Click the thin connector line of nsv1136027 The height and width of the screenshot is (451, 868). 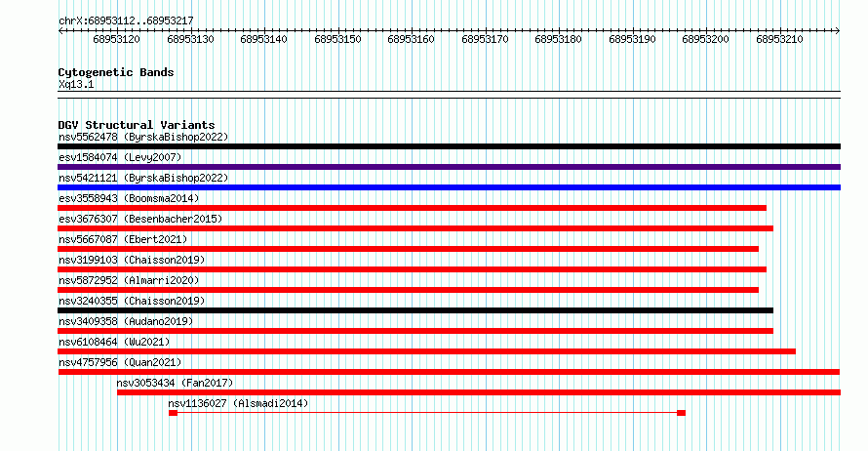(427, 413)
